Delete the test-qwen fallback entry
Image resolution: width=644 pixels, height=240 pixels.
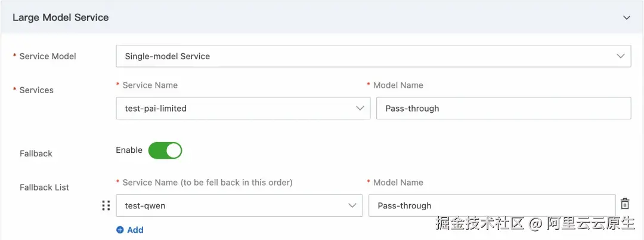(x=625, y=204)
